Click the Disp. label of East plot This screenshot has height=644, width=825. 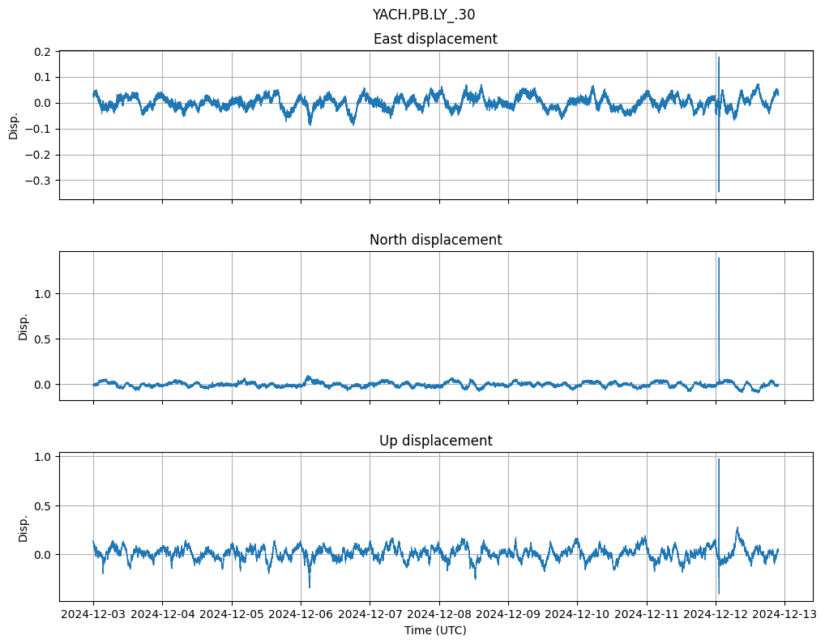tap(14, 125)
